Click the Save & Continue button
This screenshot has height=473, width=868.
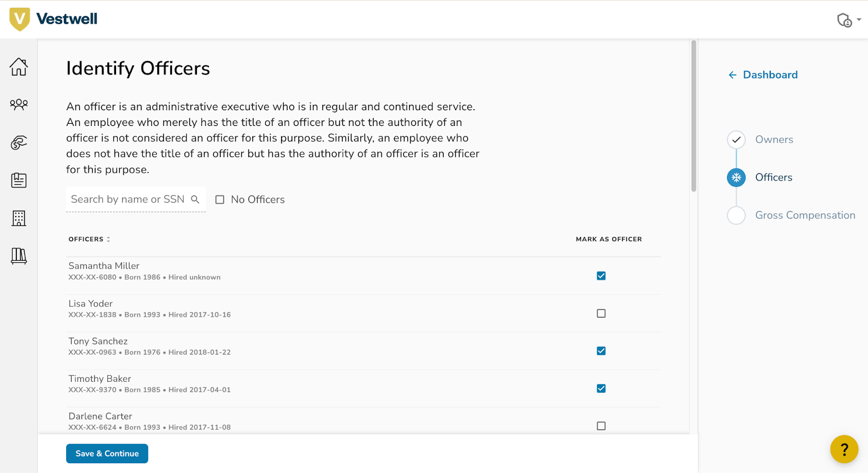(107, 453)
